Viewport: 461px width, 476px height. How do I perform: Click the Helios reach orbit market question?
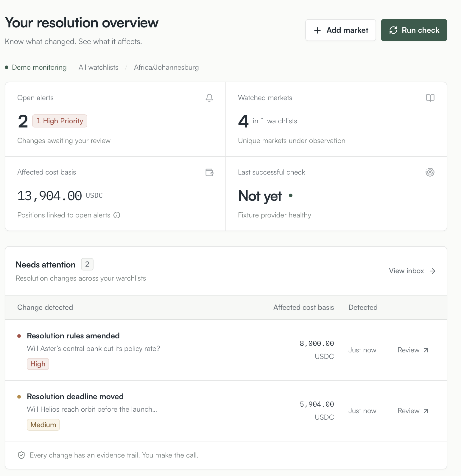tap(92, 409)
